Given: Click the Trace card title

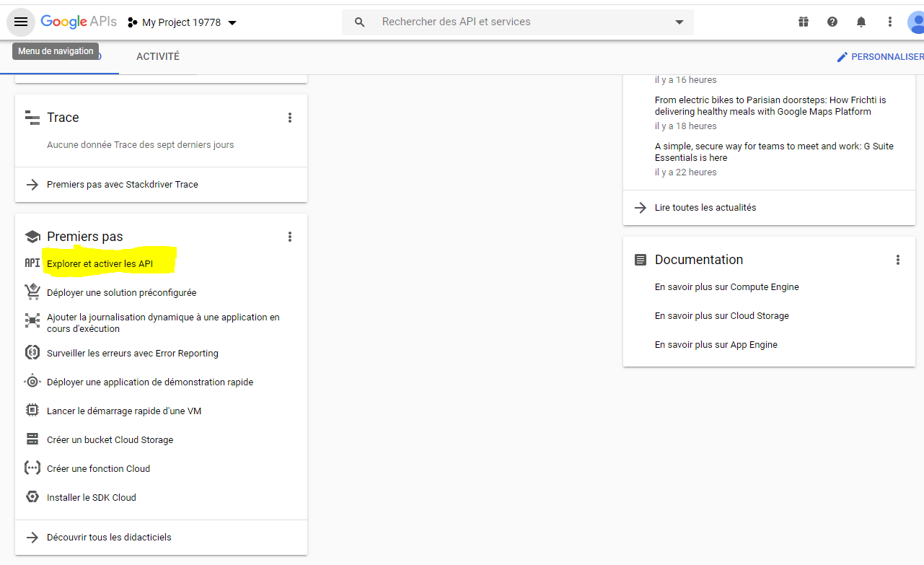Looking at the screenshot, I should (x=63, y=118).
